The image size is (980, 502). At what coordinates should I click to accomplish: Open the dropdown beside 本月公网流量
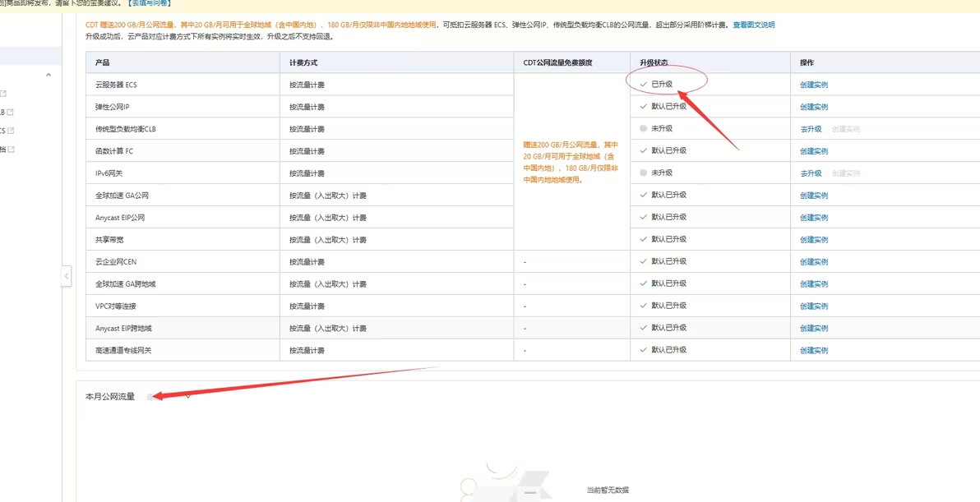[x=187, y=397]
